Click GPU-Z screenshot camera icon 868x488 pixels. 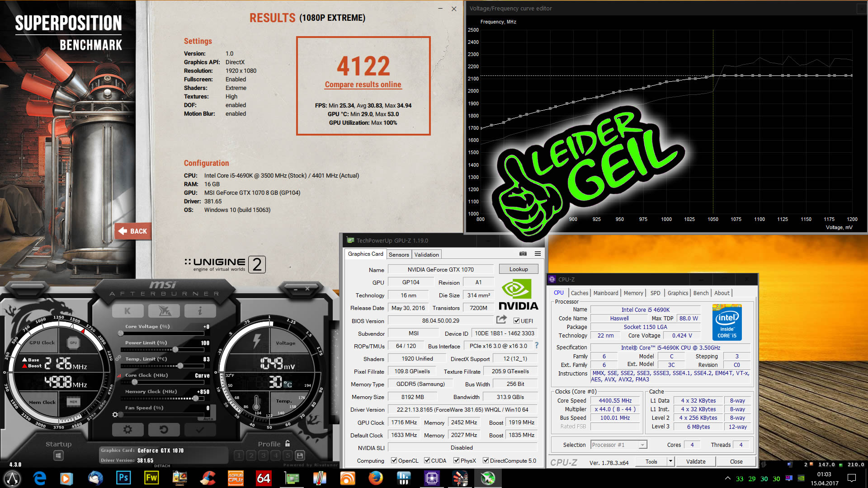(x=523, y=254)
